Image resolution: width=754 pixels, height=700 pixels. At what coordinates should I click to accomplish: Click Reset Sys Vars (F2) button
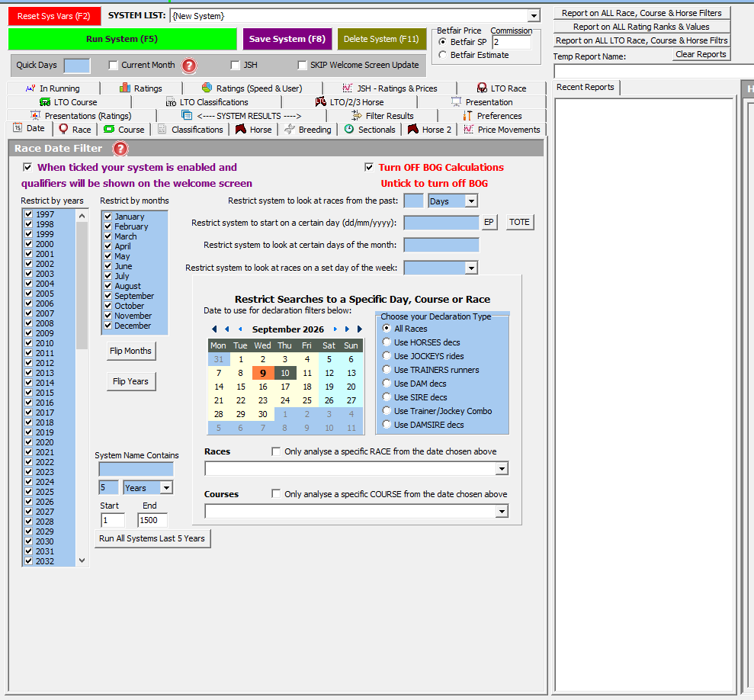coord(54,16)
